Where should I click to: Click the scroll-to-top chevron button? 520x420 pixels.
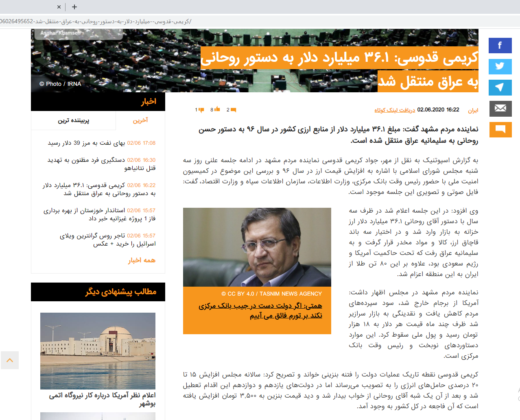pos(10,360)
